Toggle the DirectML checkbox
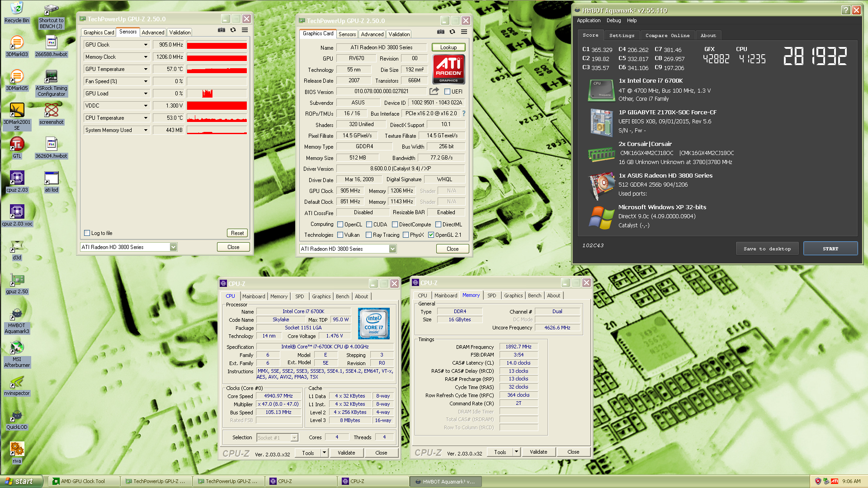 tap(439, 225)
